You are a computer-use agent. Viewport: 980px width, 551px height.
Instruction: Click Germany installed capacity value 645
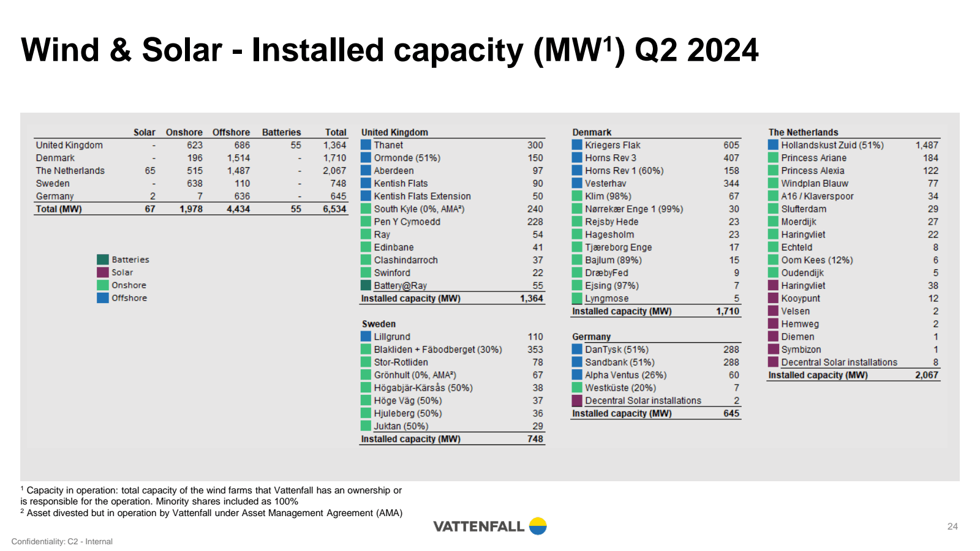[x=731, y=414]
